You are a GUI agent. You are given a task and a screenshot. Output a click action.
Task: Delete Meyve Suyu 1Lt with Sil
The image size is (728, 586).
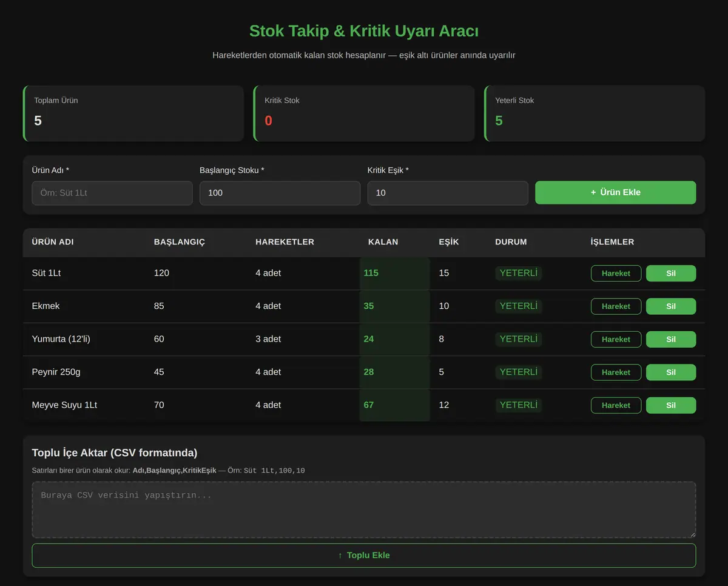pyautogui.click(x=671, y=405)
